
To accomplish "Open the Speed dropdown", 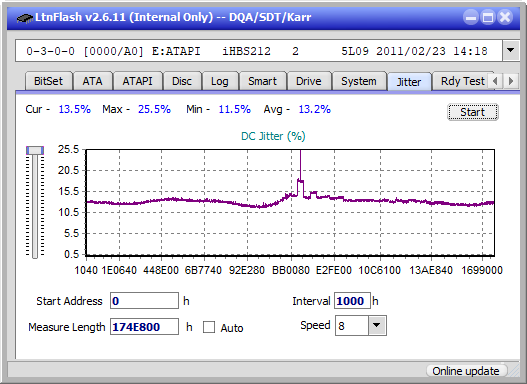I will point(377,326).
